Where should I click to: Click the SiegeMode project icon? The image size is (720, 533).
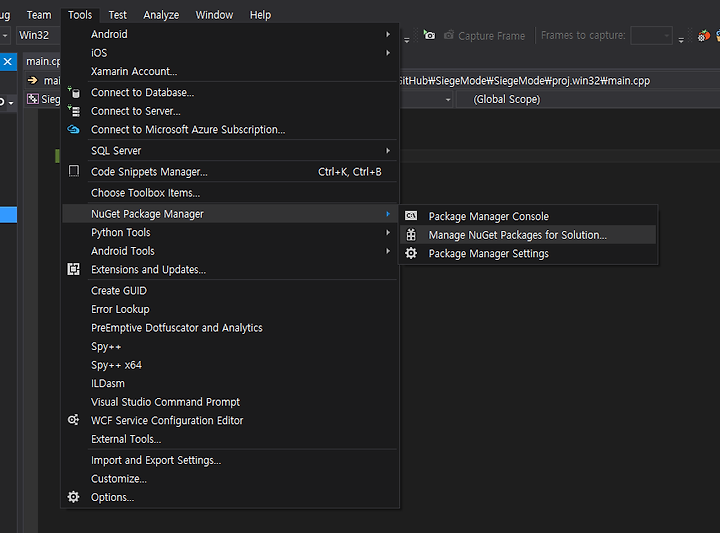pos(33,99)
